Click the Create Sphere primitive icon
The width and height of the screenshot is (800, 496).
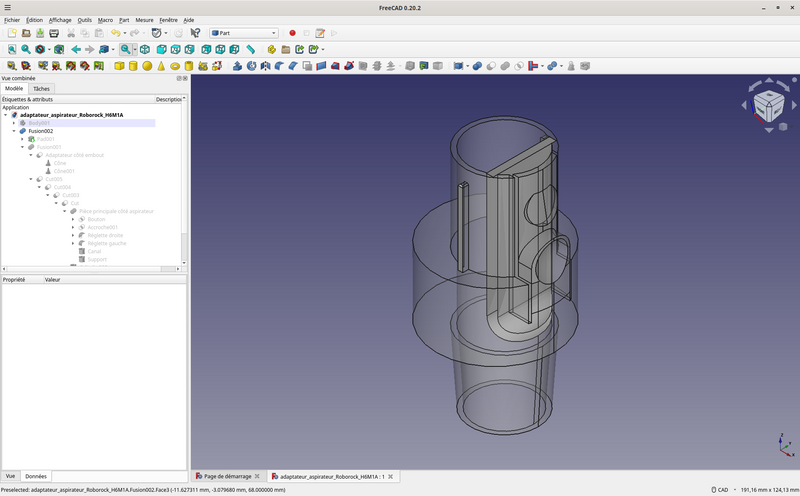[x=147, y=66]
